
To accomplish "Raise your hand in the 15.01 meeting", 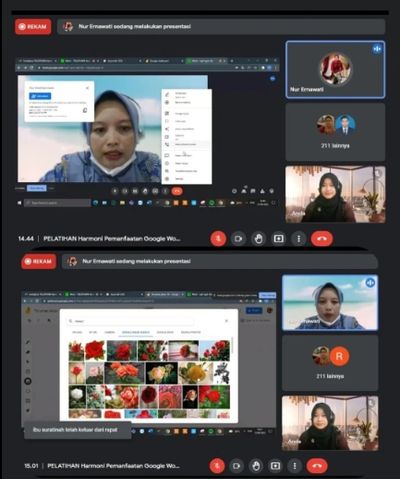I will click(x=256, y=466).
